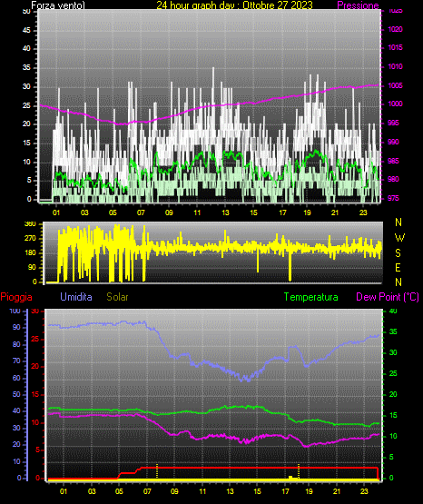
Task: Click the S compass direction label
Action: point(398,253)
